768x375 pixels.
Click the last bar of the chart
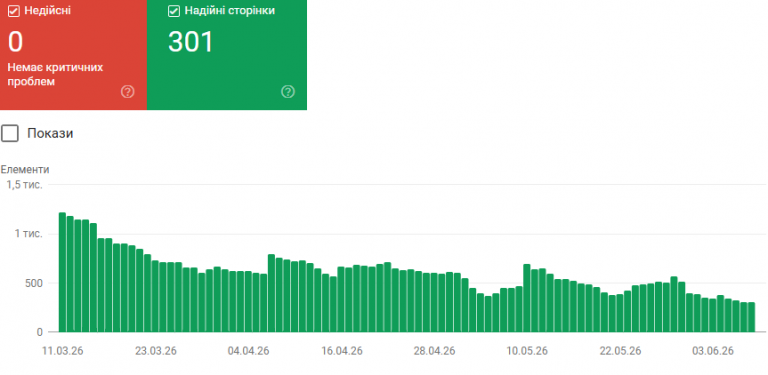pos(751,317)
